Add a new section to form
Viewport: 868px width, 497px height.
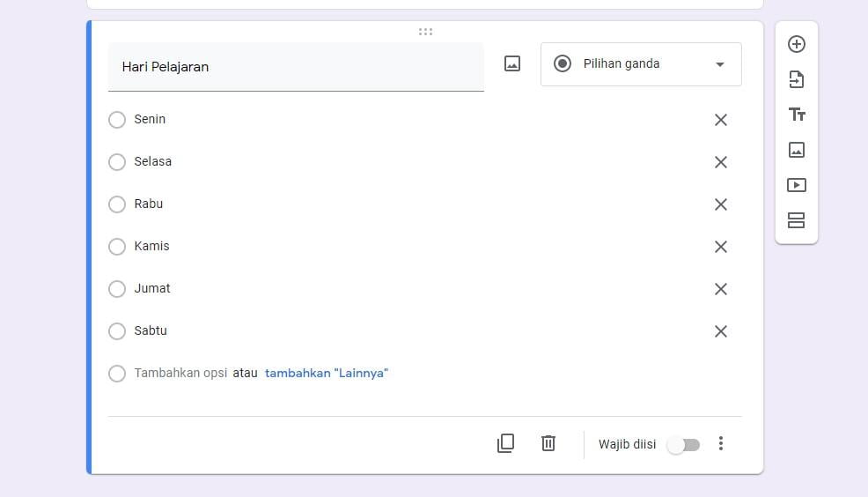click(x=796, y=220)
